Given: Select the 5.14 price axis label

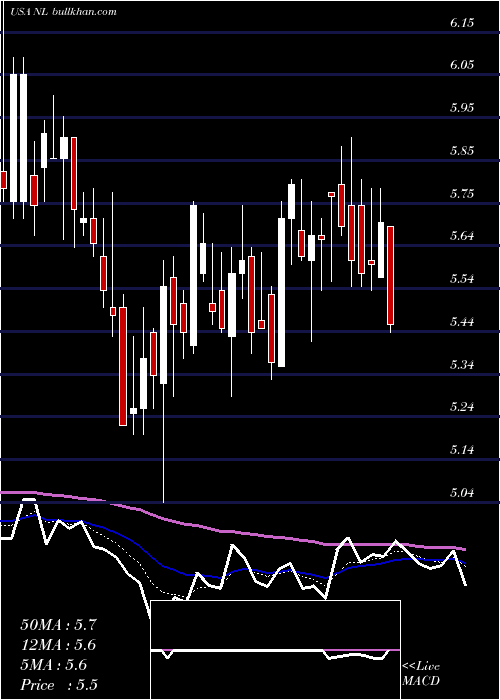Looking at the screenshot, I should tap(462, 450).
